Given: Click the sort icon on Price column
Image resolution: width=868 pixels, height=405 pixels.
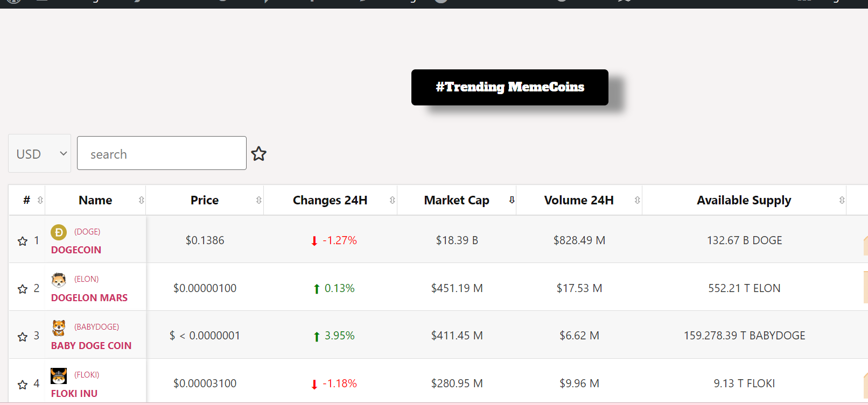Looking at the screenshot, I should pyautogui.click(x=260, y=200).
